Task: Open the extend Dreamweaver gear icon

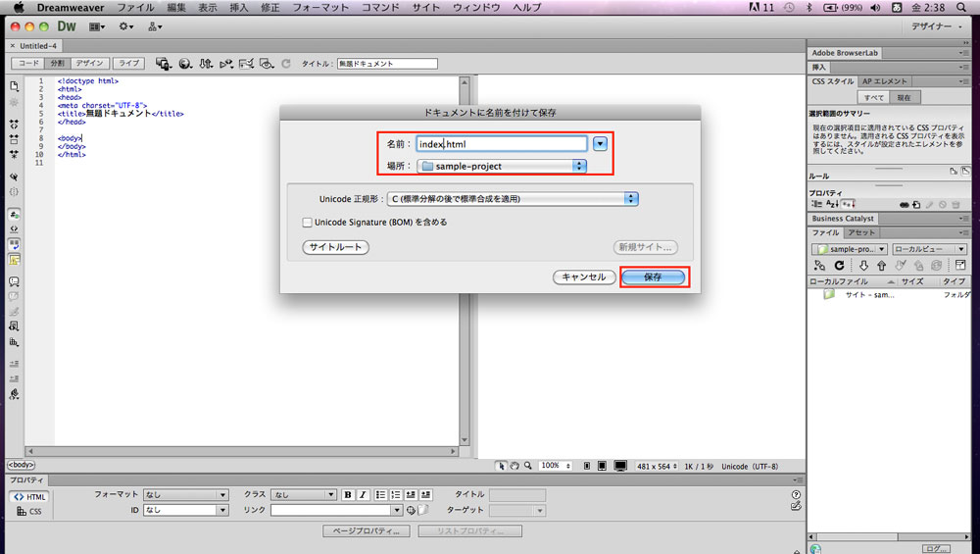Action: 126,26
